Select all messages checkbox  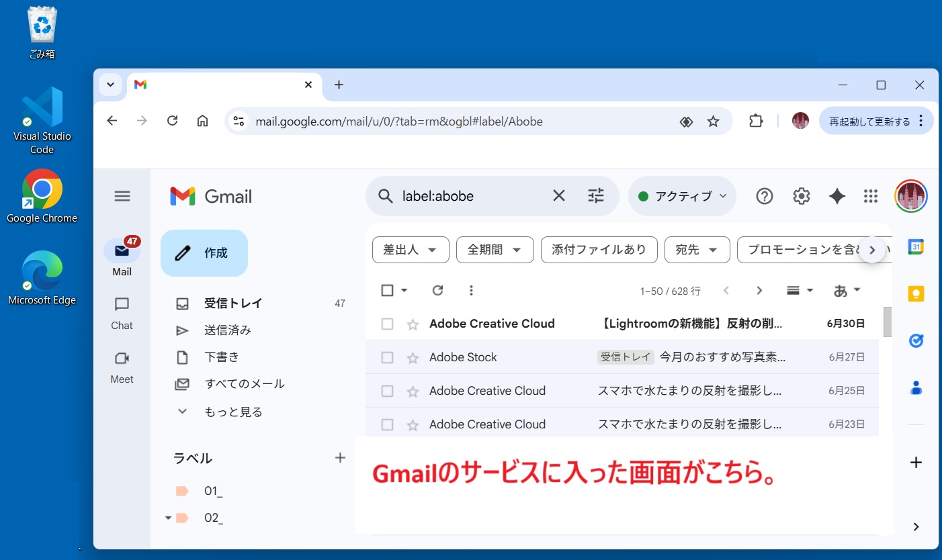click(x=387, y=290)
